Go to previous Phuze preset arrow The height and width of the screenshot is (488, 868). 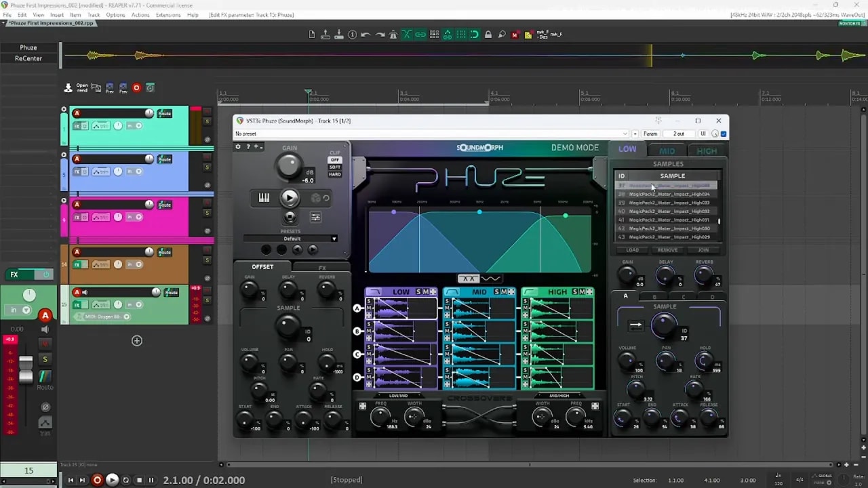297,249
